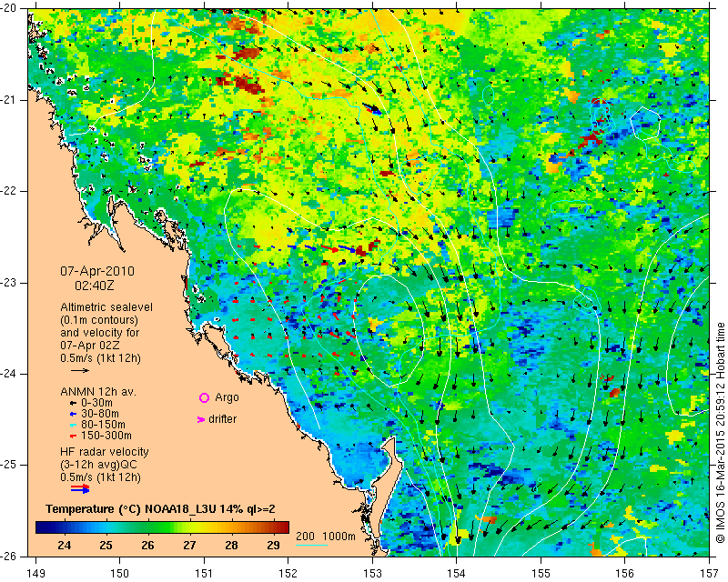The width and height of the screenshot is (728, 582).
Task: Click the cyan 200m depth contour legend line
Action: pyautogui.click(x=311, y=545)
